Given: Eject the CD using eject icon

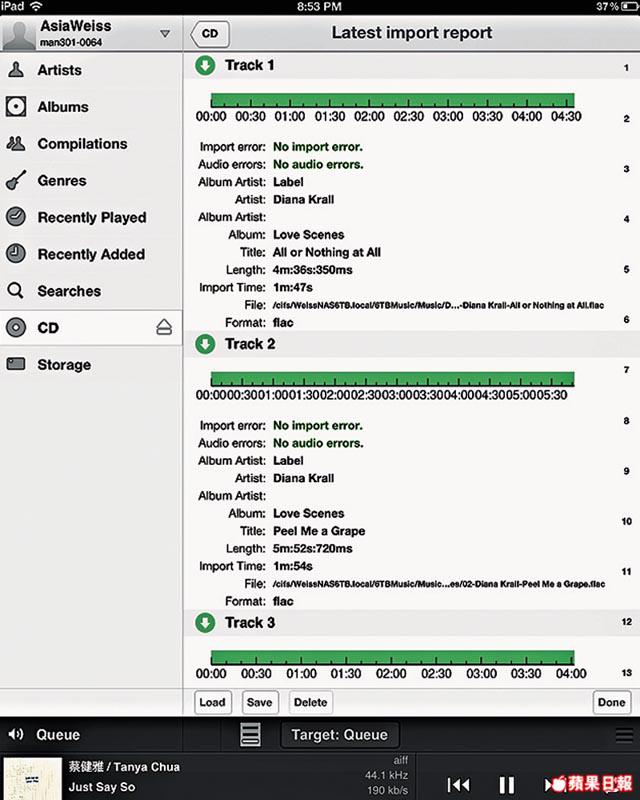Looking at the screenshot, I should tap(164, 327).
